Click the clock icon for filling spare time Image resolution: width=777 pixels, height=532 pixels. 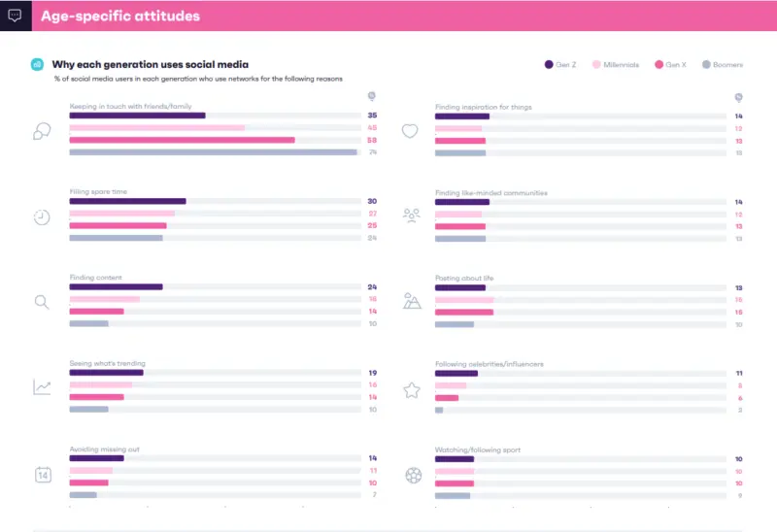pyautogui.click(x=42, y=216)
